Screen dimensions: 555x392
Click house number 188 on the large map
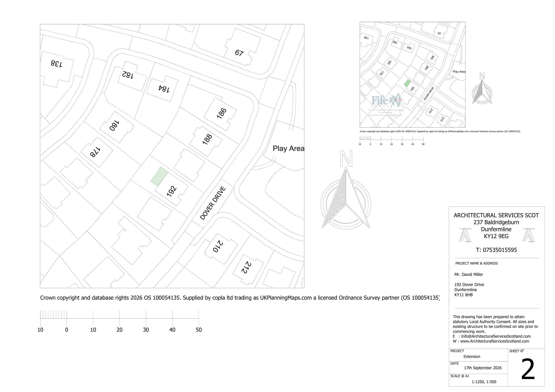click(x=207, y=139)
